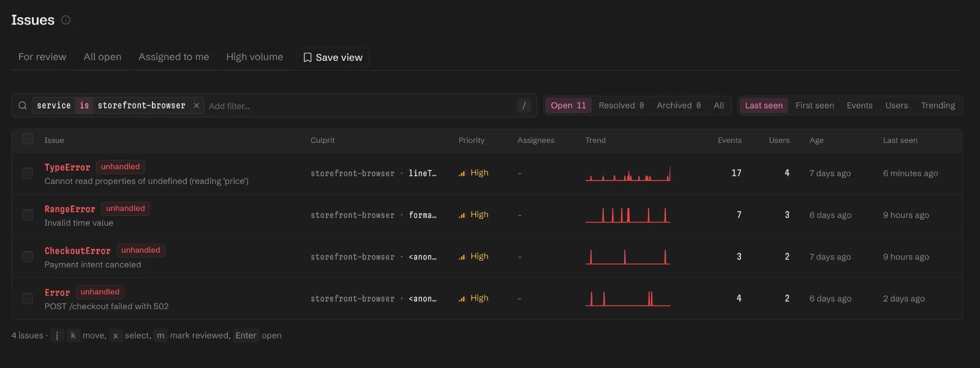Click the RangeError trend sparkline
The image size is (980, 368).
pyautogui.click(x=628, y=215)
